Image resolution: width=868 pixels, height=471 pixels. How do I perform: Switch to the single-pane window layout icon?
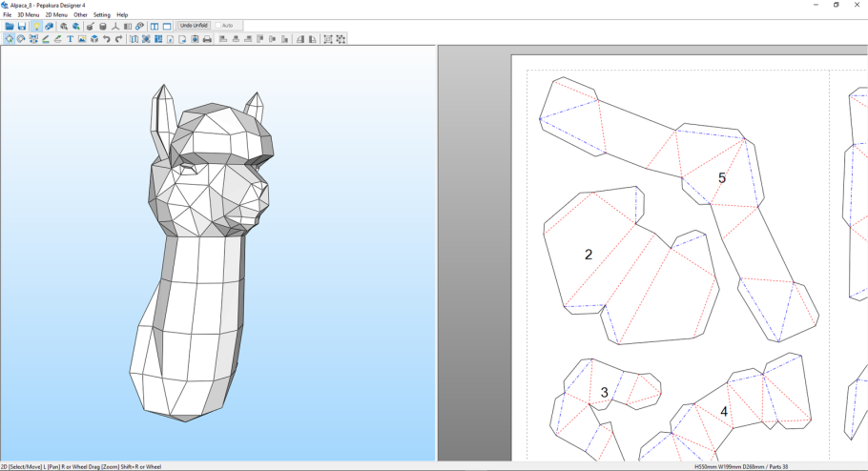coord(167,26)
